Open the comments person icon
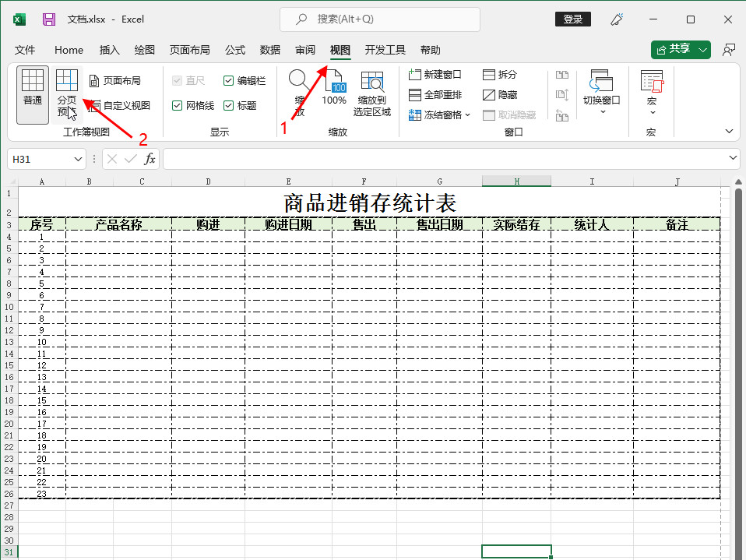The width and height of the screenshot is (746, 560). 728,50
